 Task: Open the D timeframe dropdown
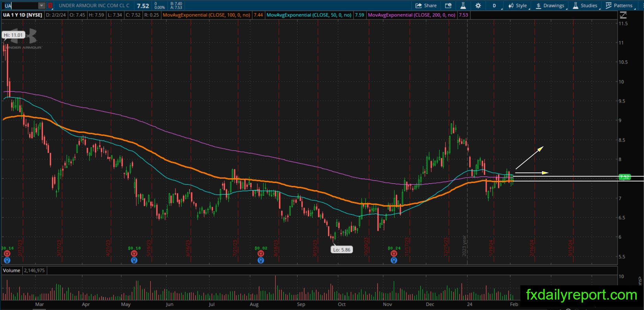pos(495,5)
